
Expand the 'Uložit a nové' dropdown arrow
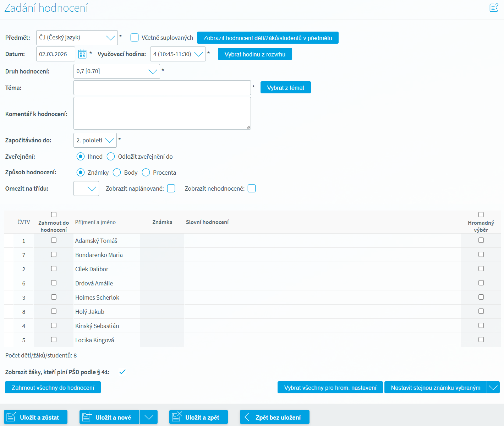coord(149,417)
